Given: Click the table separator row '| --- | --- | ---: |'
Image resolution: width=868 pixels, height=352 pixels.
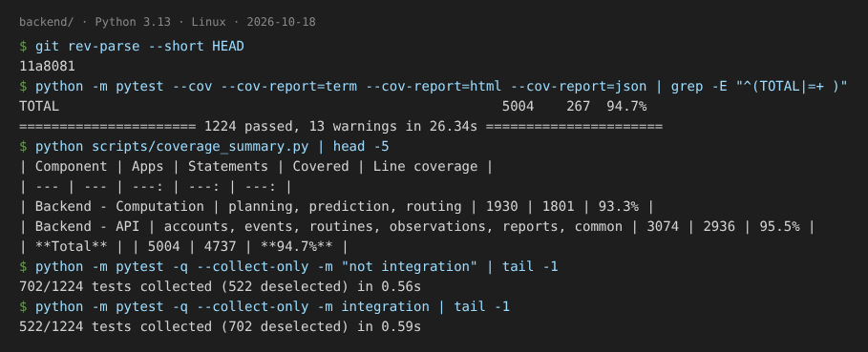Looking at the screenshot, I should coord(156,187).
